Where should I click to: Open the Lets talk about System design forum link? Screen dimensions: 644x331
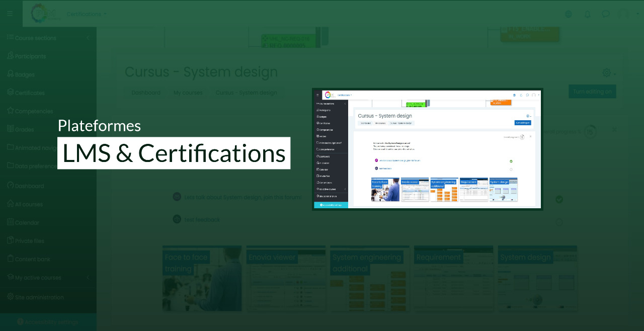click(243, 197)
